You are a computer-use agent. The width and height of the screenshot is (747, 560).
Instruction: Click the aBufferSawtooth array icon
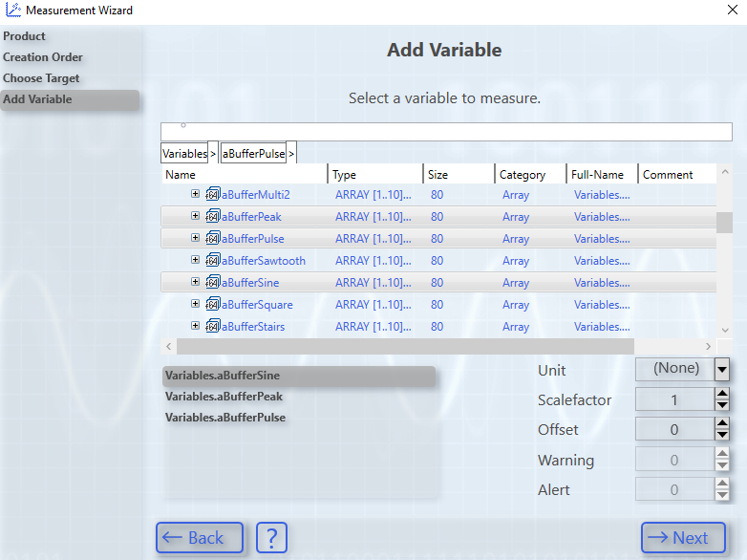click(x=212, y=260)
